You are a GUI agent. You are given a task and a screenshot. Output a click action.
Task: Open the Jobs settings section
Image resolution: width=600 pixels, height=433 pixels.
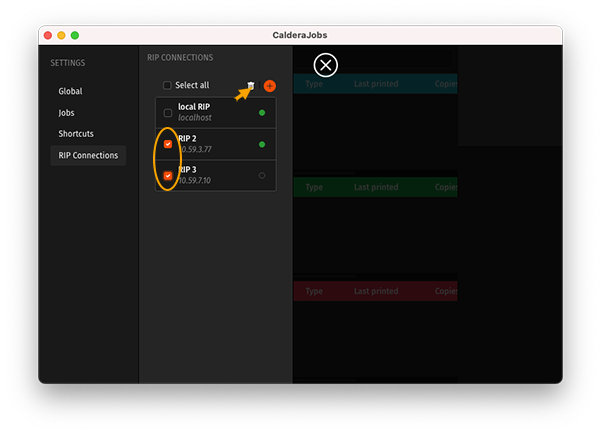coord(67,113)
